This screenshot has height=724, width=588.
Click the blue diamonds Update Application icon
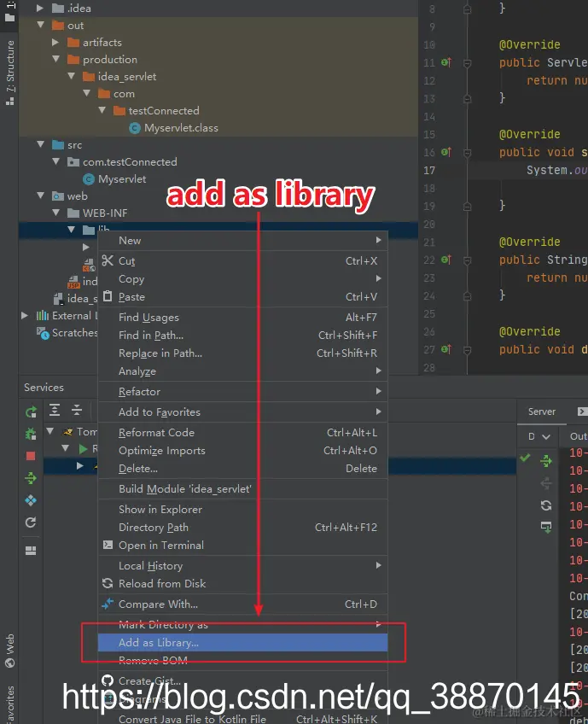tap(31, 500)
